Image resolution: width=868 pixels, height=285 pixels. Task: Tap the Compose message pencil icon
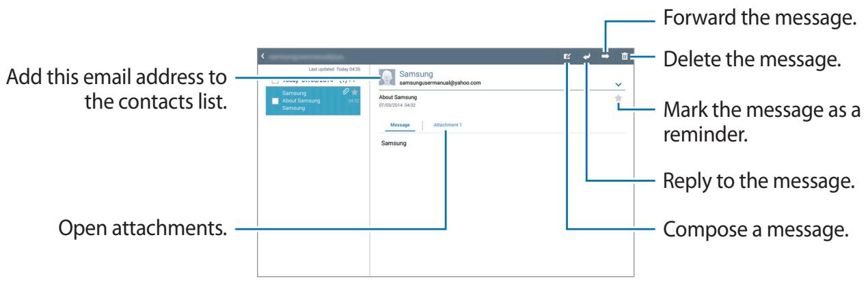pyautogui.click(x=567, y=56)
